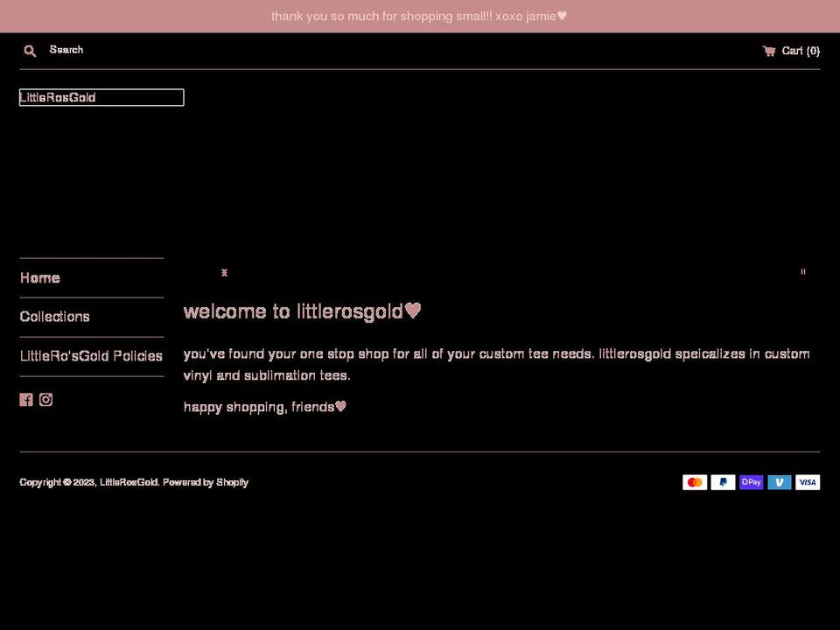Image resolution: width=840 pixels, height=630 pixels.
Task: Open the LittleRosGold copyright link
Action: [128, 482]
